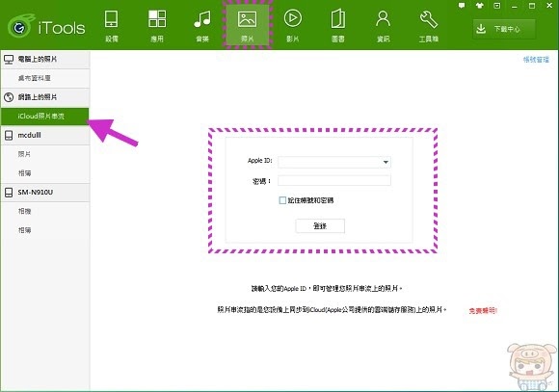The image size is (559, 392).
Task: Open the shirt skin theme icon
Action: 480,6
